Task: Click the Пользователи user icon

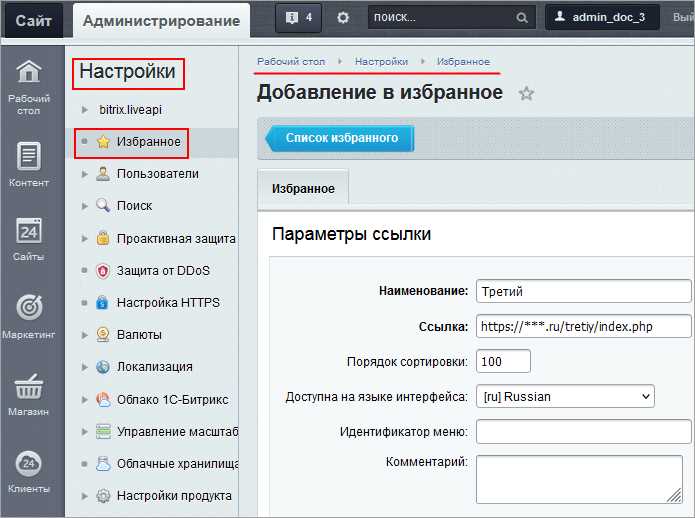Action: pos(103,174)
